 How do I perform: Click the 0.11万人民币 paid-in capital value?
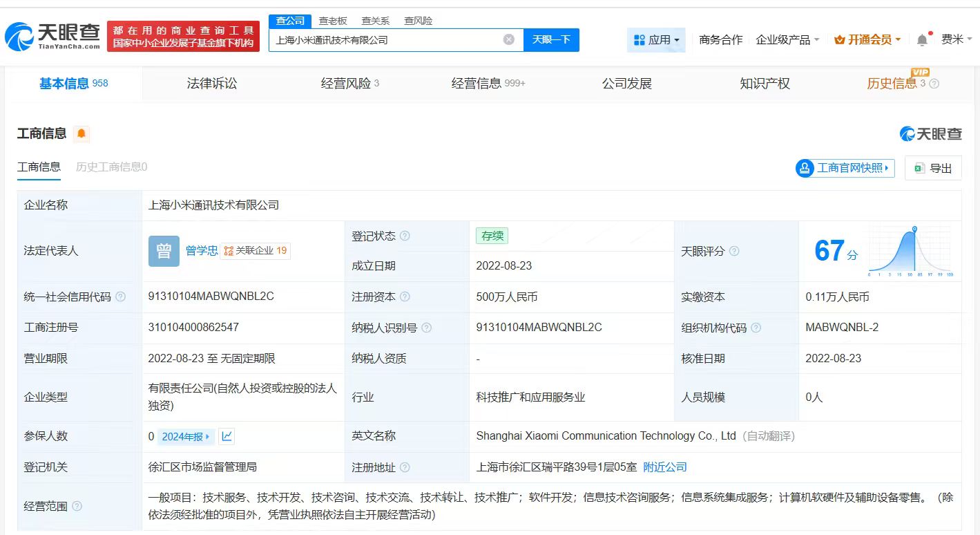(x=837, y=297)
